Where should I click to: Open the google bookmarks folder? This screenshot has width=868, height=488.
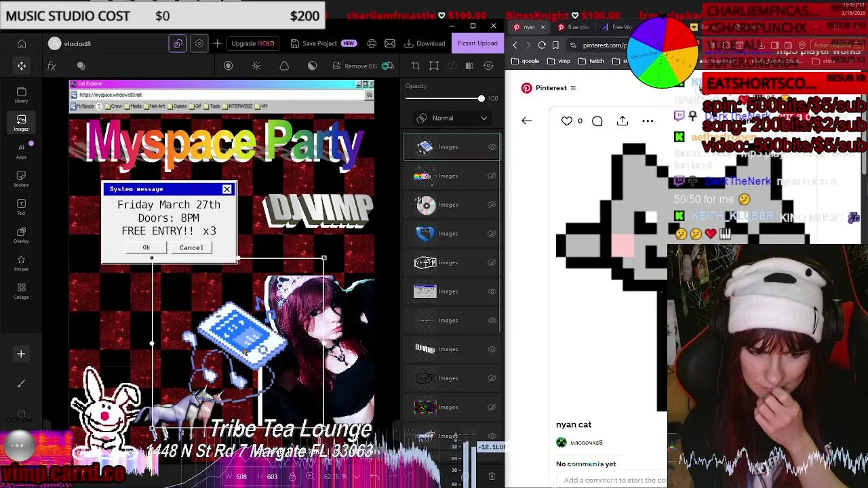click(x=526, y=61)
